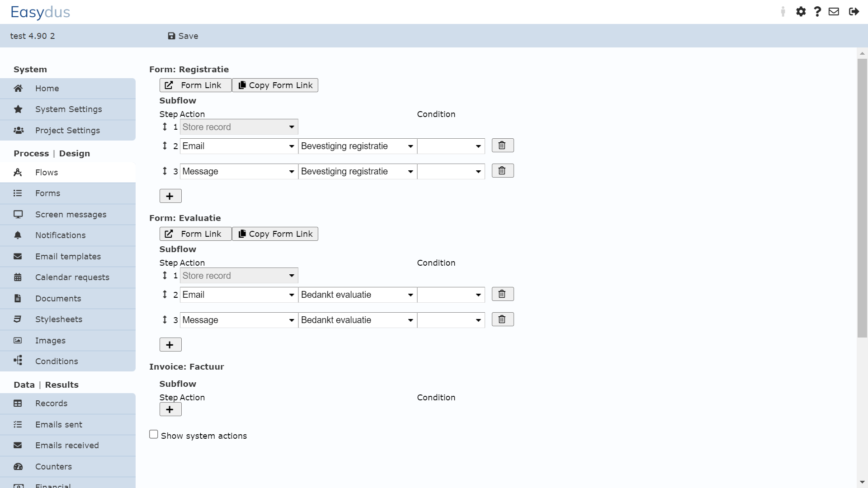Viewport: 868px width, 488px height.
Task: Click reorder arrow of Registratie step 2
Action: (165, 145)
